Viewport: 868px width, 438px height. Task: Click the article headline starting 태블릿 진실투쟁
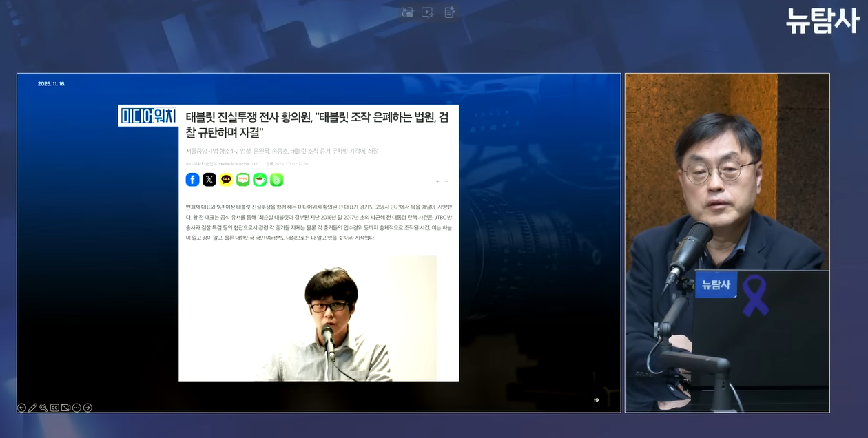(317, 125)
